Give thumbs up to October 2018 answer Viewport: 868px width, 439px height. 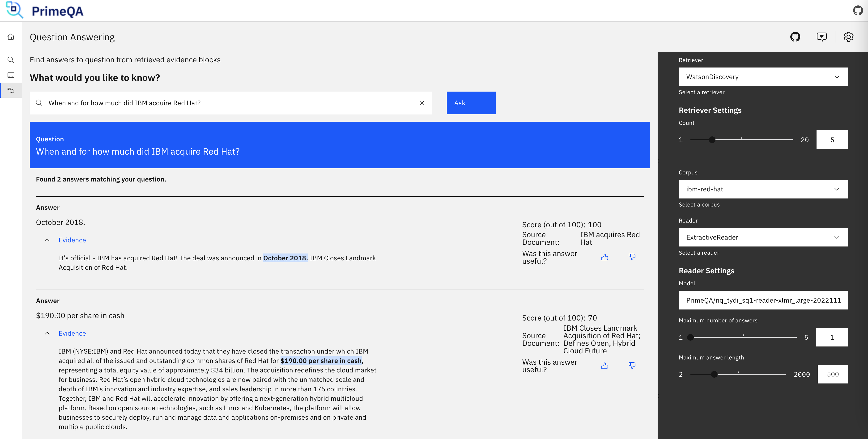605,257
